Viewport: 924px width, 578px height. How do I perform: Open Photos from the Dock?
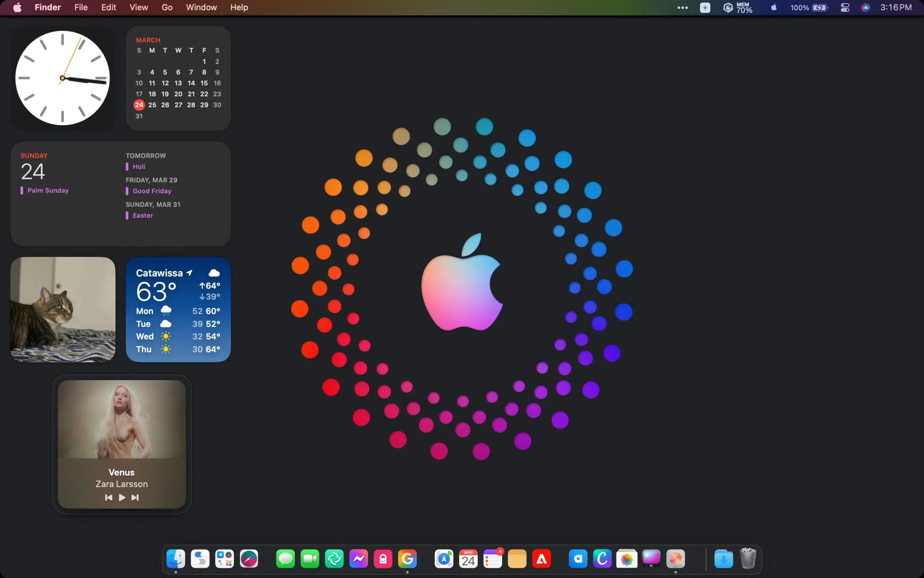tap(627, 559)
